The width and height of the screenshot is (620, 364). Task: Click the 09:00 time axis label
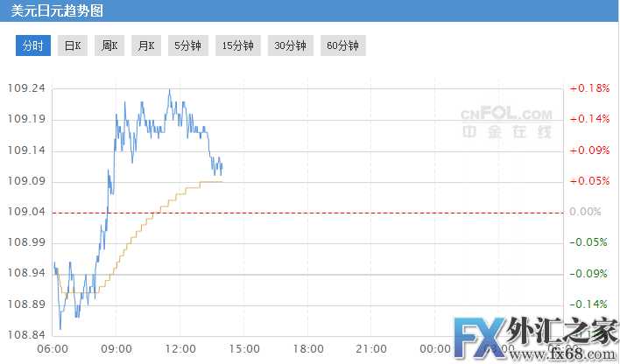pos(116,347)
